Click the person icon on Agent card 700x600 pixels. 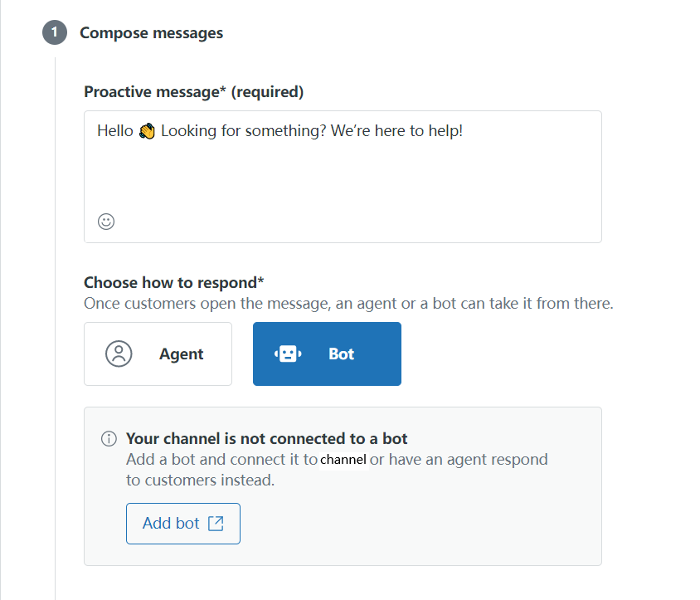coord(119,354)
